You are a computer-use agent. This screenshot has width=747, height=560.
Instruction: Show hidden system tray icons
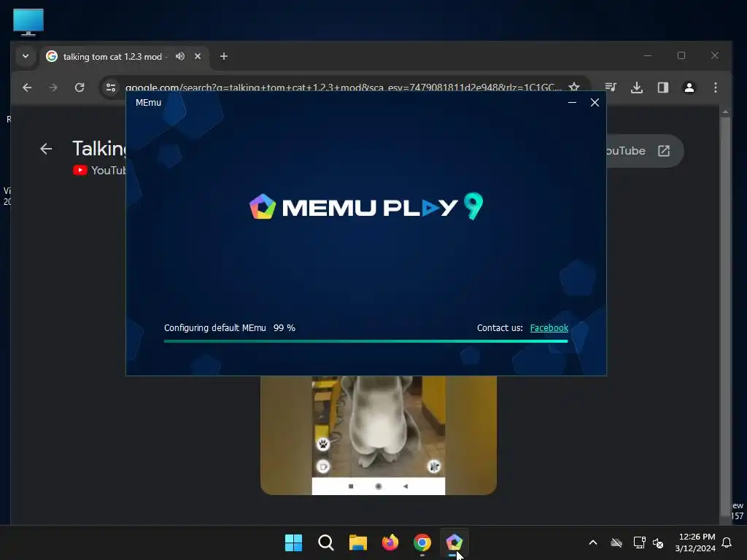tap(593, 542)
